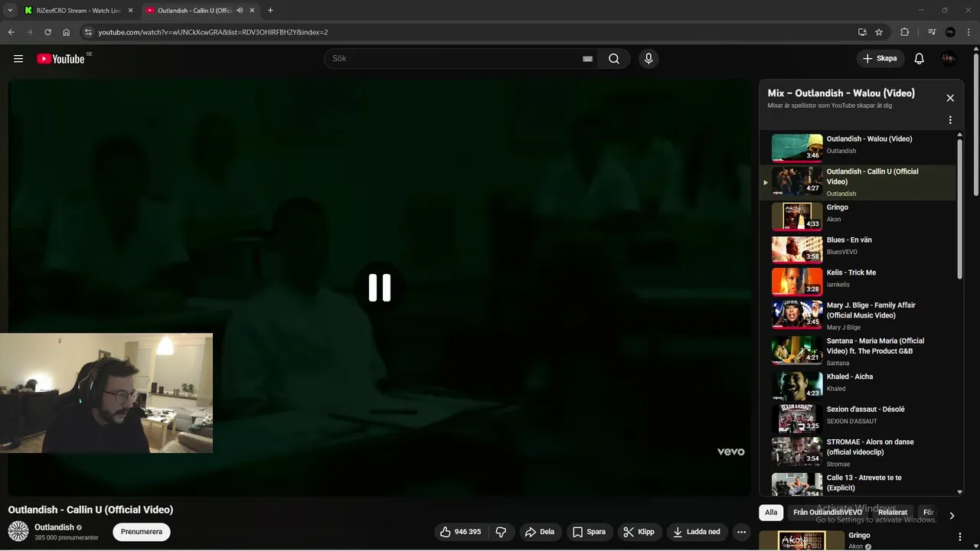Play Calle 13 - Atrevete te te
This screenshot has height=551, width=980.
tap(858, 484)
